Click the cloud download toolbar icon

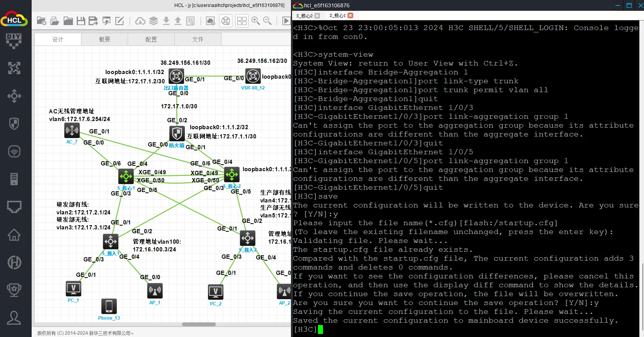[x=140, y=21]
